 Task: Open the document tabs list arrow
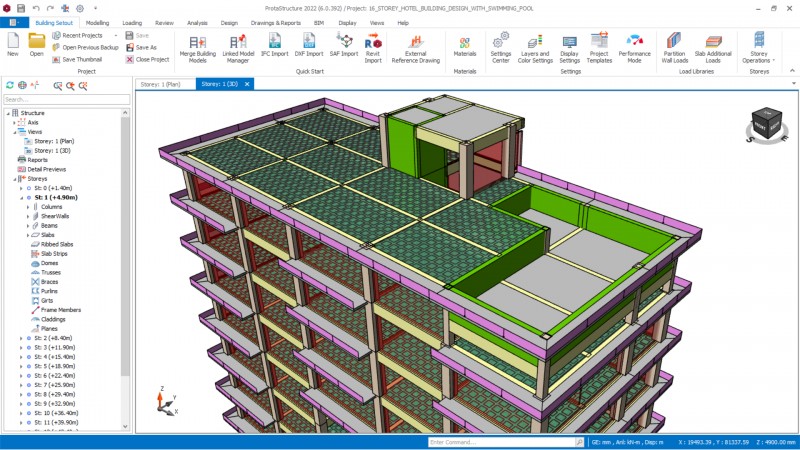click(793, 84)
